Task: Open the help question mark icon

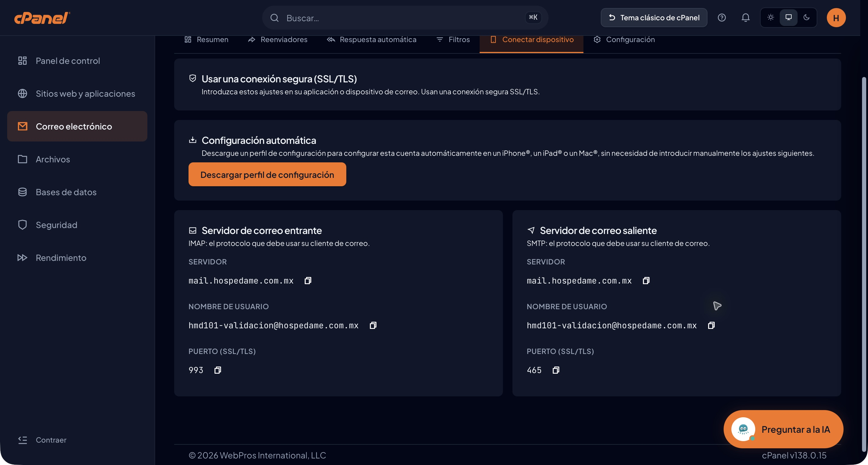Action: point(722,18)
